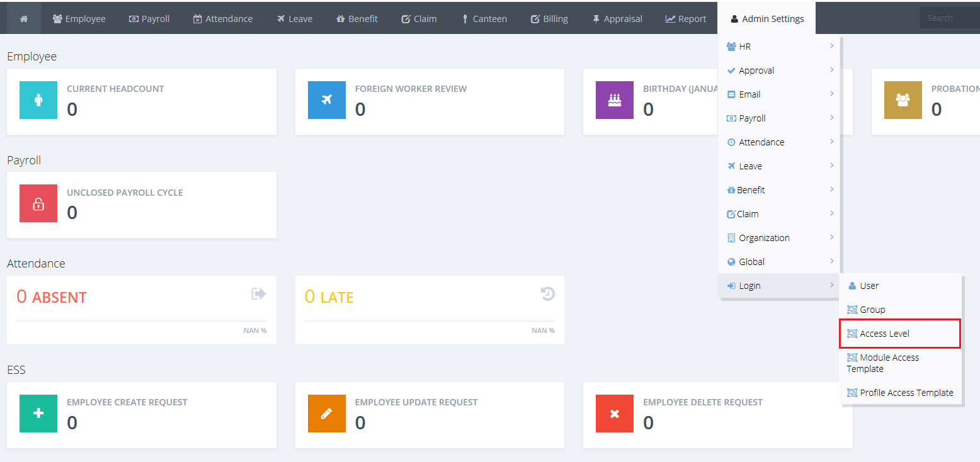Screen dimensions: 980x462
Task: Click the purple Birthday cake icon
Action: pyautogui.click(x=614, y=100)
